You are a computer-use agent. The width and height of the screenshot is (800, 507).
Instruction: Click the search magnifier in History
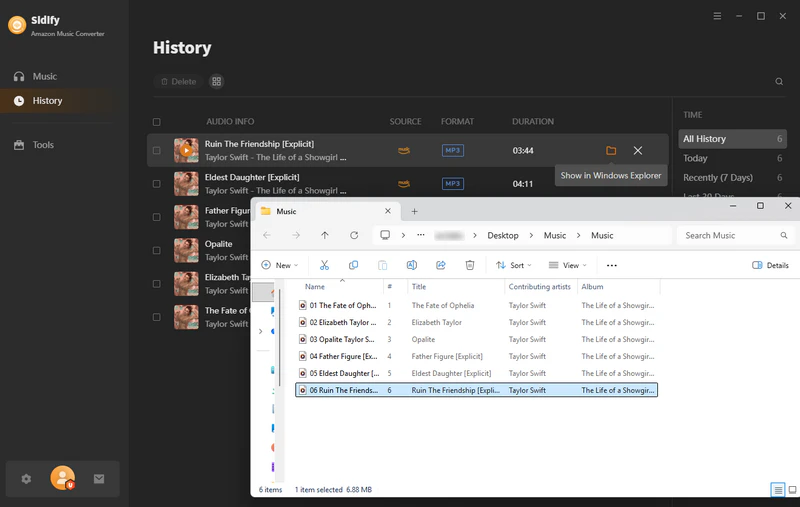(x=779, y=81)
